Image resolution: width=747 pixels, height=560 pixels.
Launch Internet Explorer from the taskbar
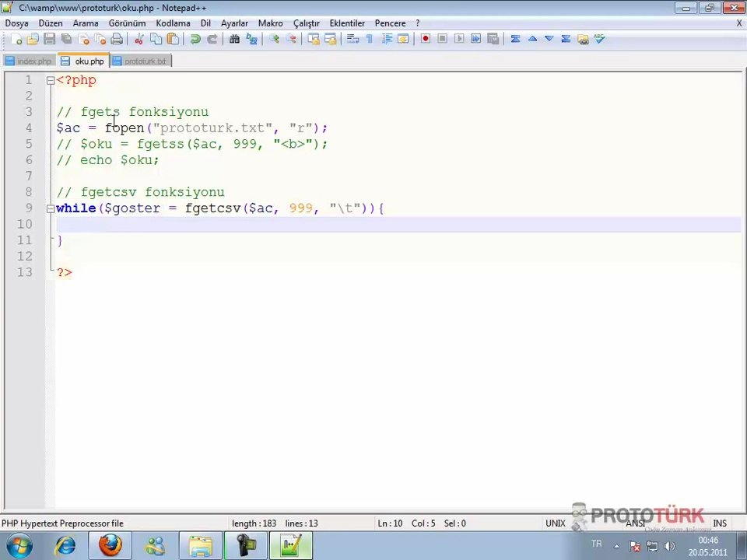pyautogui.click(x=65, y=546)
